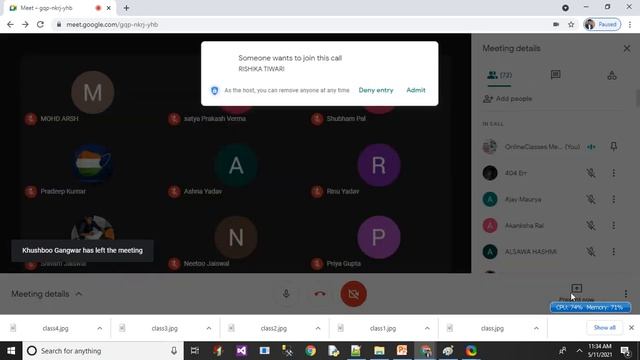Open more options for 404 Err
The width and height of the screenshot is (640, 360).
[x=613, y=173]
